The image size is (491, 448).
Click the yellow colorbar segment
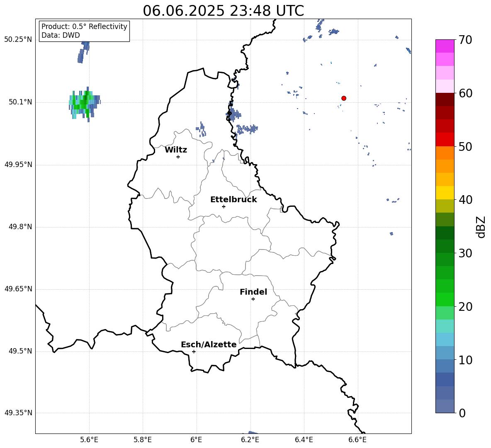coord(445,193)
